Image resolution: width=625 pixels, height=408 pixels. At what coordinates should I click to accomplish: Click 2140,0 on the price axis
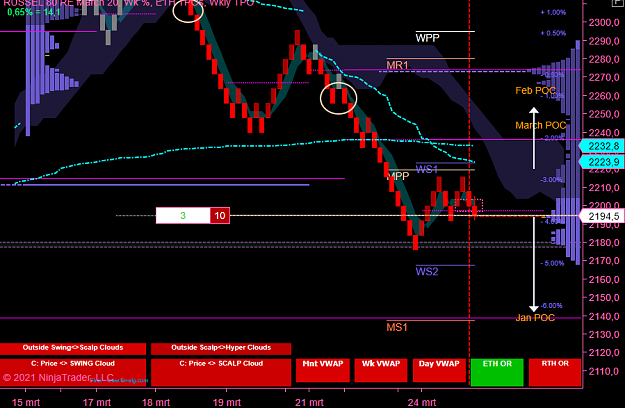tap(604, 316)
